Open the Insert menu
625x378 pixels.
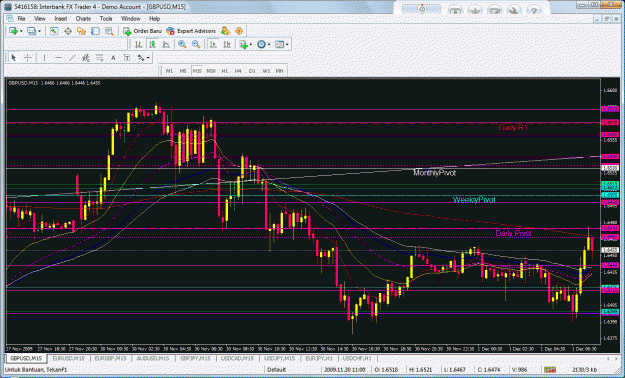61,19
